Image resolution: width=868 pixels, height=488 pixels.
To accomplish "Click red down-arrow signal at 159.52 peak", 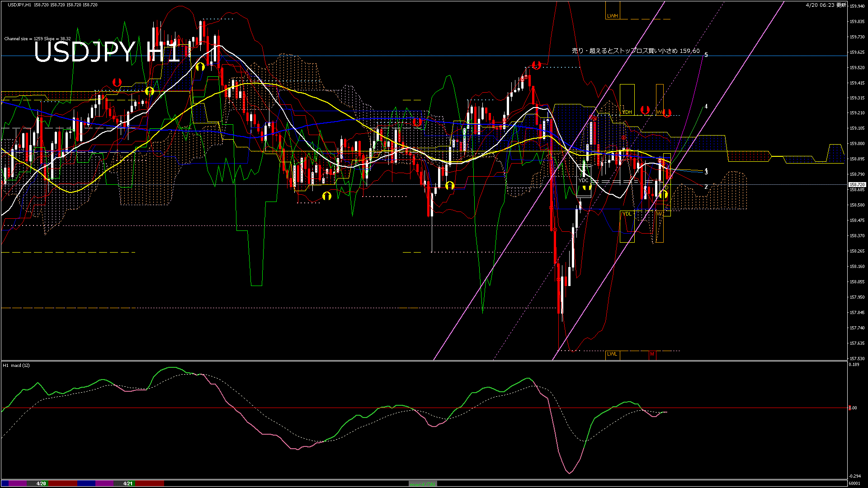I will [537, 65].
